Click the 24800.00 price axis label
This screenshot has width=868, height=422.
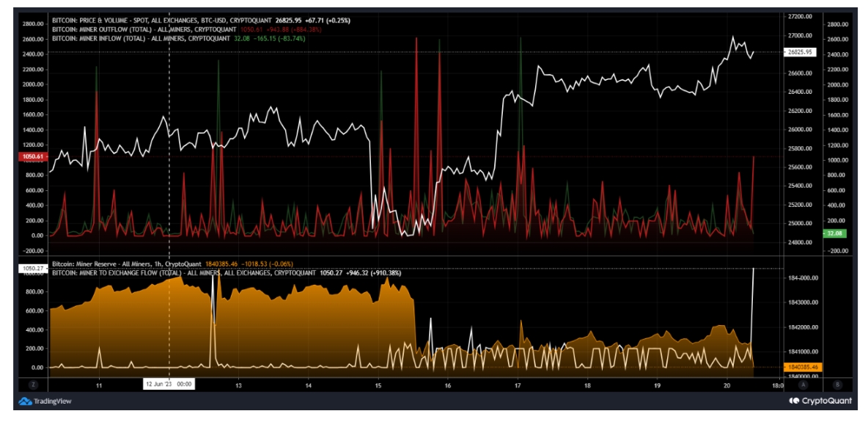pos(799,242)
